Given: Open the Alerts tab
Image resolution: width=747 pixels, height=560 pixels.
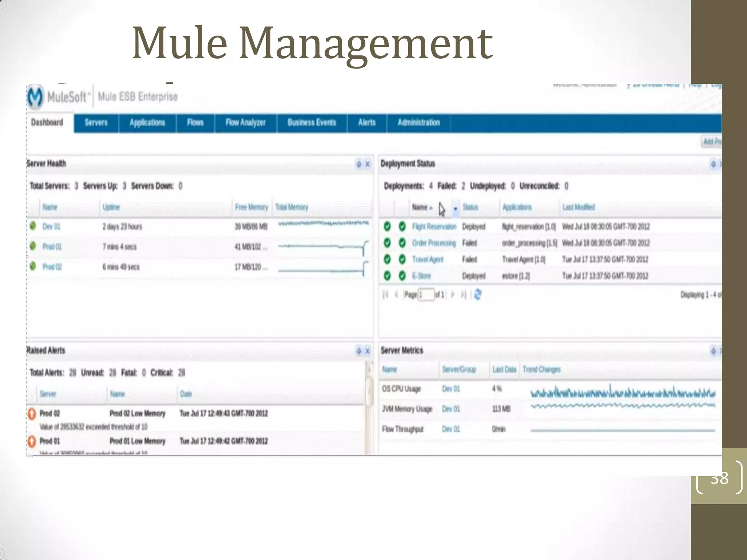Looking at the screenshot, I should pos(367,122).
